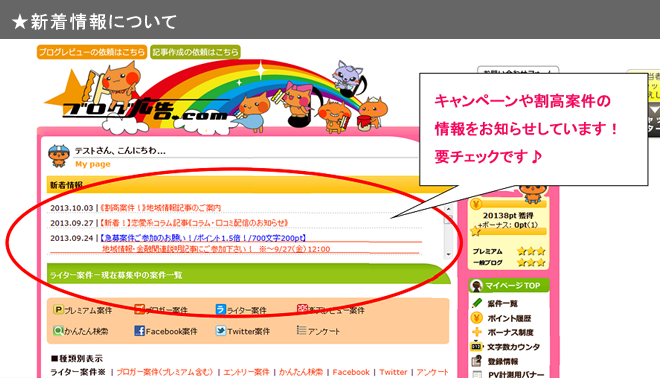Click the ブログレビューの依頼はこちら button
Screen dimensions: 660x378
point(92,52)
